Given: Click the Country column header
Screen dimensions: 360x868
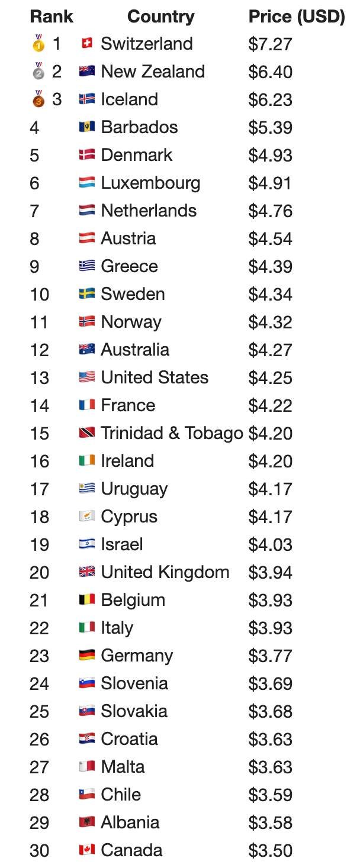Looking at the screenshot, I should [x=160, y=17].
